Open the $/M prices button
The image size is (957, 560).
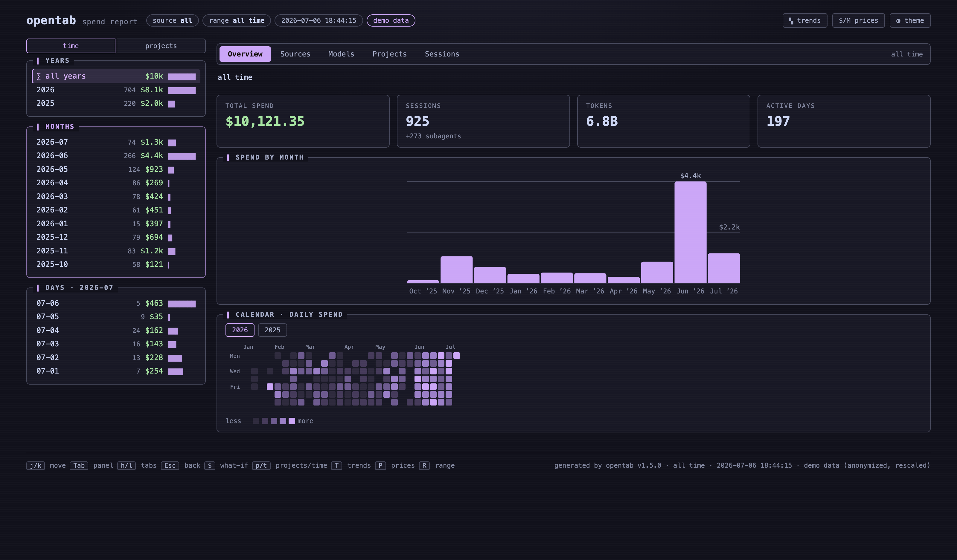coord(858,21)
